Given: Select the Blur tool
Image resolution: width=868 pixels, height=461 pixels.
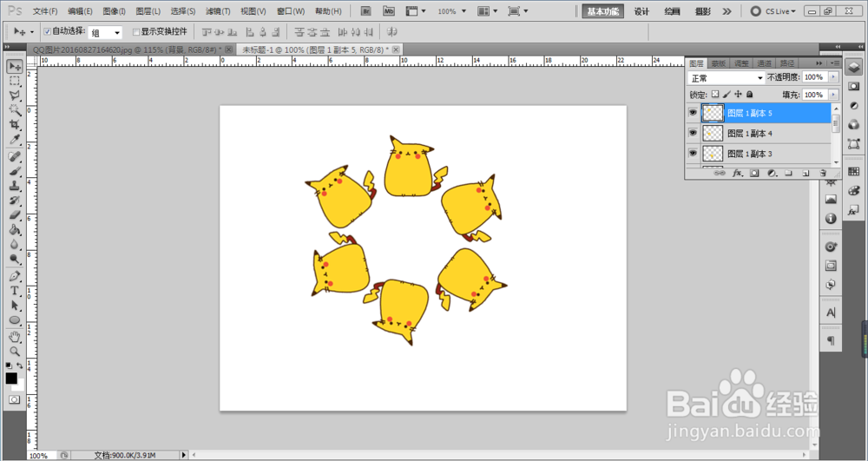Looking at the screenshot, I should pos(15,243).
